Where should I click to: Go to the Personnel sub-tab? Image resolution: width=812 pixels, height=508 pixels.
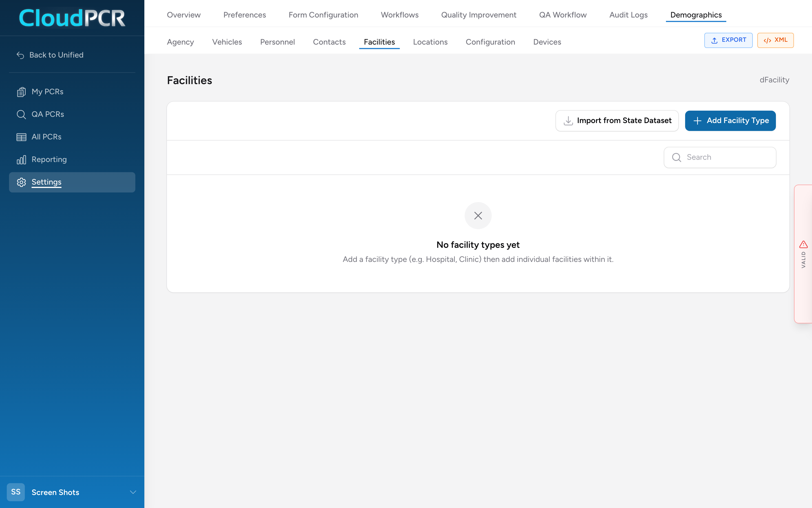[277, 42]
